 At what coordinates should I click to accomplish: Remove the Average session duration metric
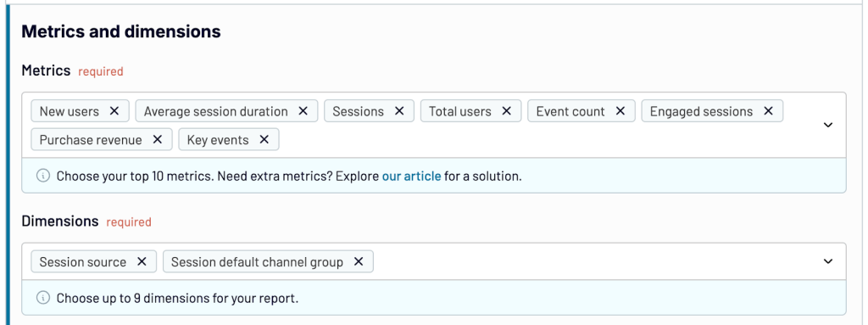[x=303, y=111]
